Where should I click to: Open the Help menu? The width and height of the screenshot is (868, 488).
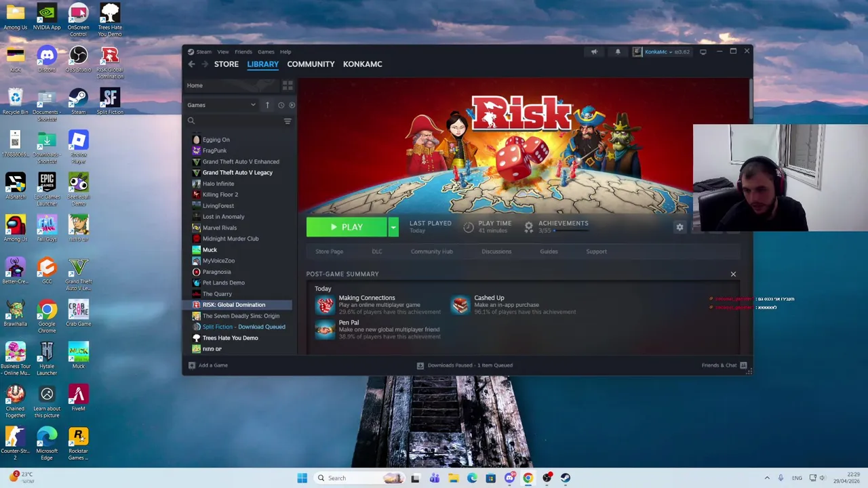(x=285, y=52)
